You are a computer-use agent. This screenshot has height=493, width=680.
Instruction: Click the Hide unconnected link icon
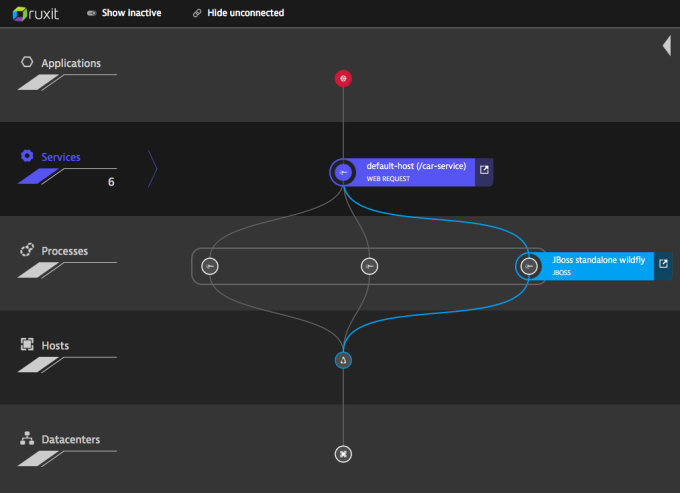coord(197,13)
